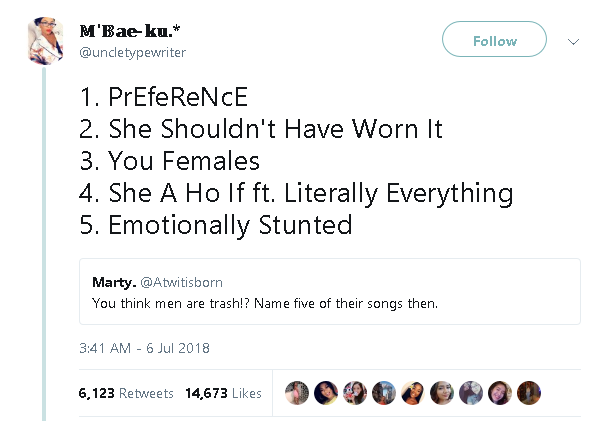Click the sixth liker avatar in the row
This screenshot has width=605, height=421.
pos(442,393)
